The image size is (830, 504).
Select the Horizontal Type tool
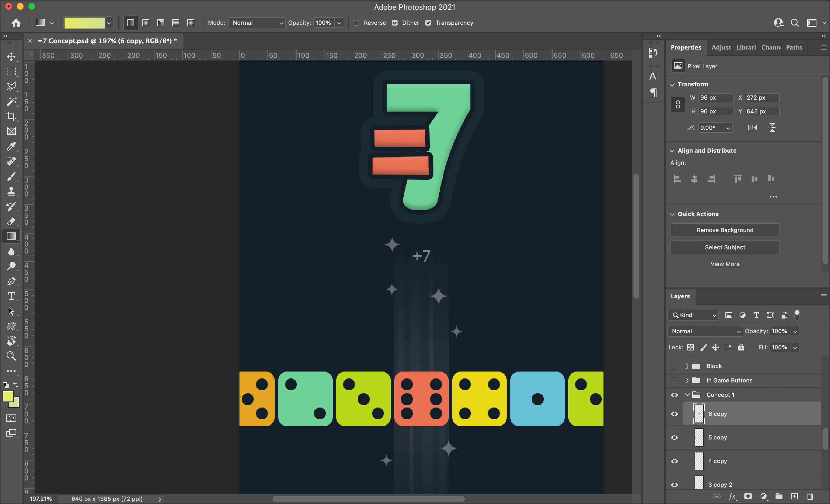11,296
